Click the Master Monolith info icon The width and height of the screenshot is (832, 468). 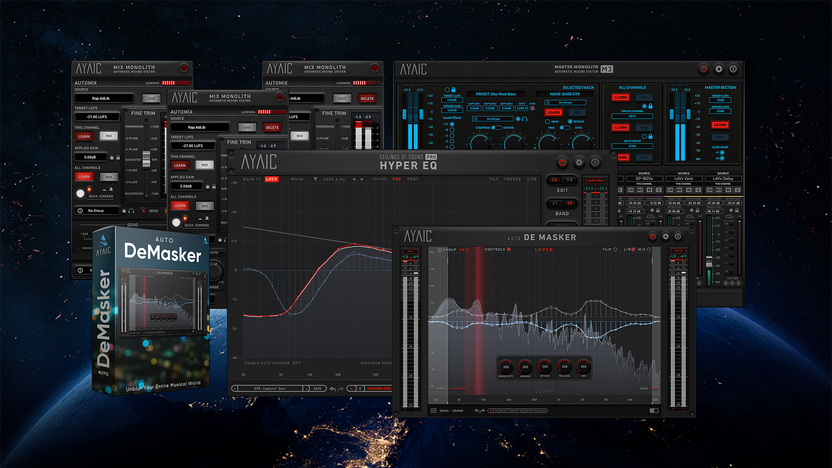pyautogui.click(x=733, y=69)
